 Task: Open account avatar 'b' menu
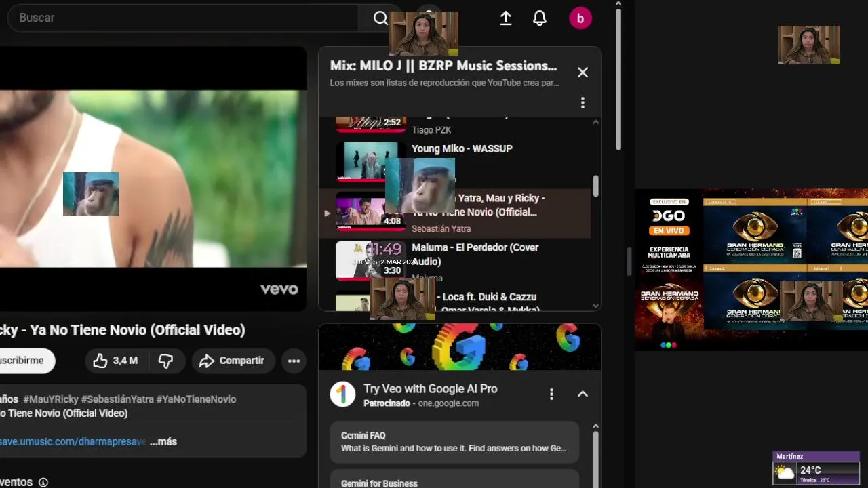[580, 18]
